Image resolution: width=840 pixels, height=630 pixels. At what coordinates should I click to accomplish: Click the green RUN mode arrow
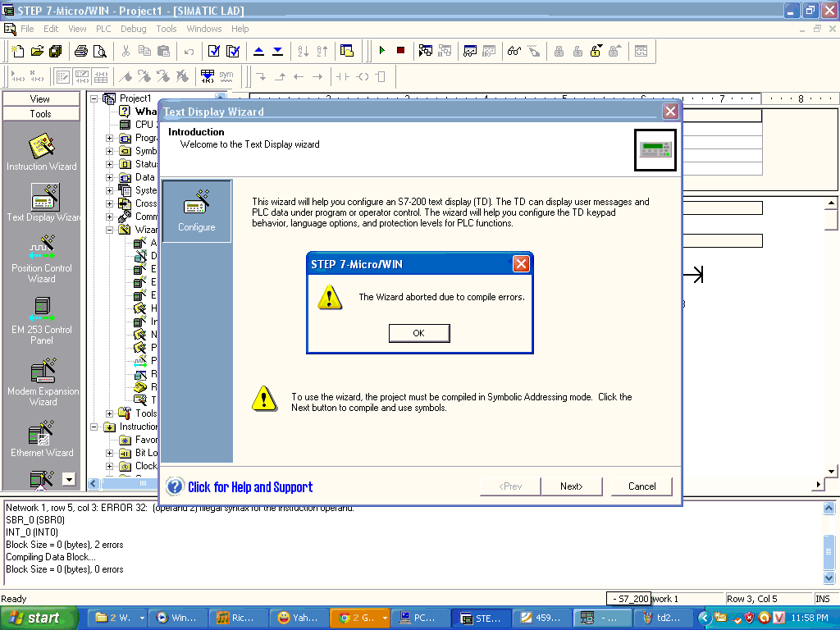pyautogui.click(x=382, y=50)
